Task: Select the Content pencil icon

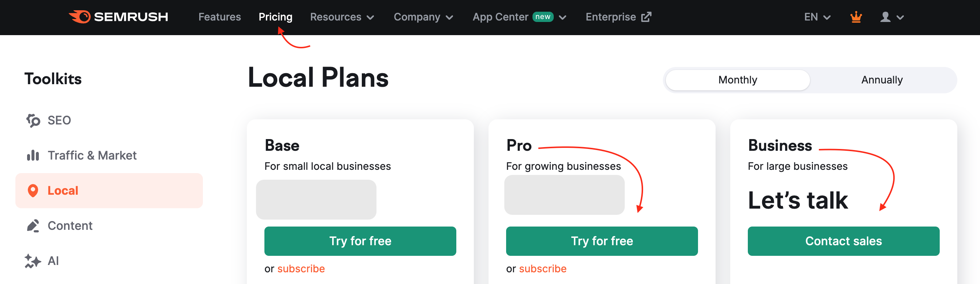Action: (33, 225)
